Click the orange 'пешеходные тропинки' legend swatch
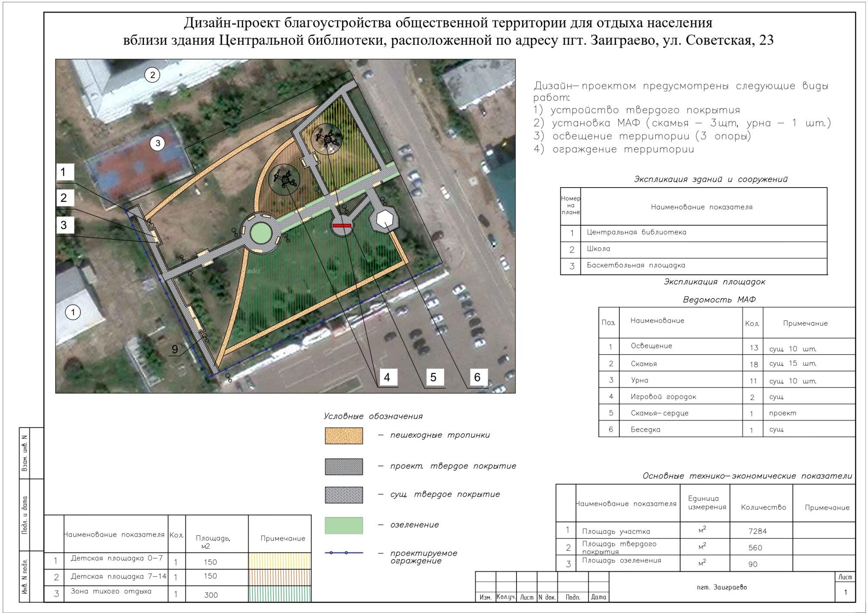 tap(344, 436)
